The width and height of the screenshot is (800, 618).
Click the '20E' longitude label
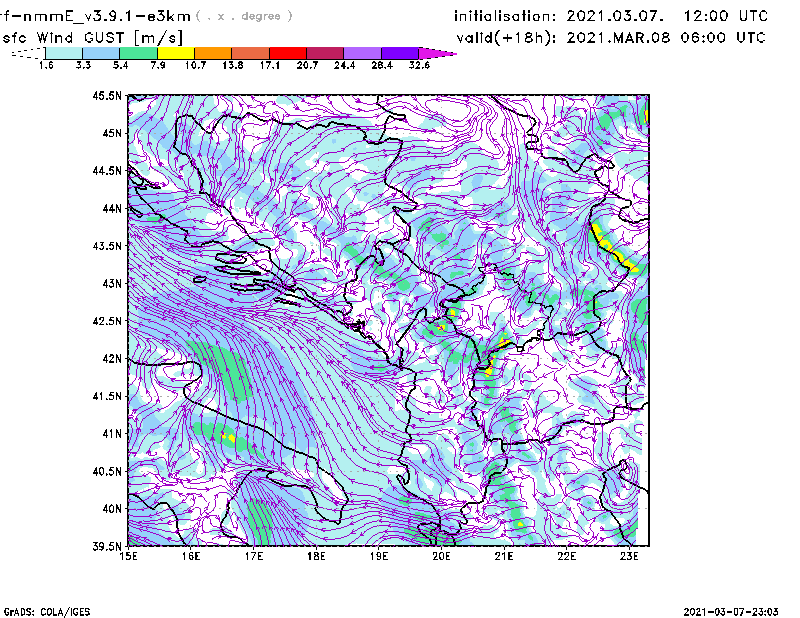[x=441, y=556]
